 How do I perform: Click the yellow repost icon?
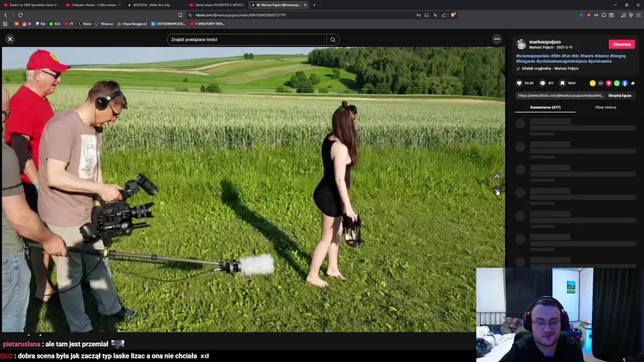click(593, 83)
